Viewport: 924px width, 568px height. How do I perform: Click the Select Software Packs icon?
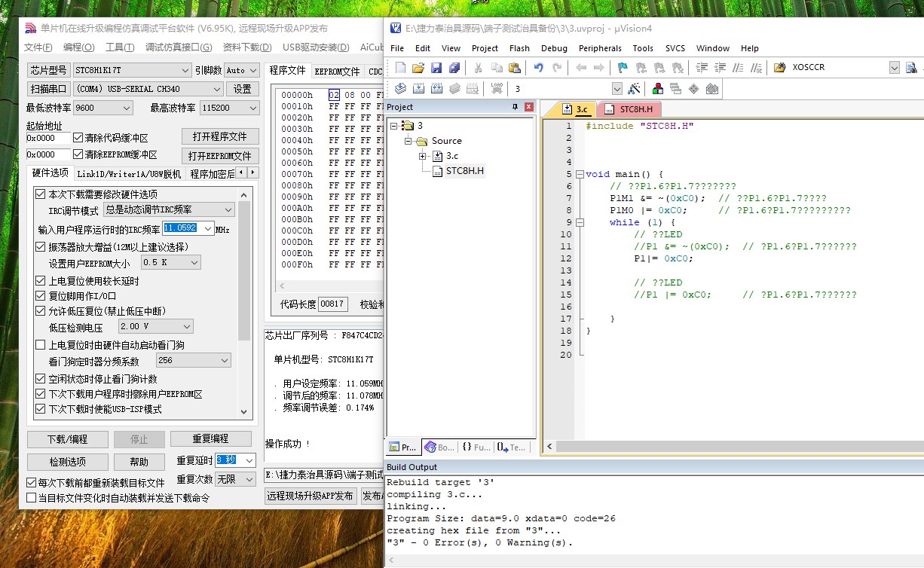[x=711, y=89]
